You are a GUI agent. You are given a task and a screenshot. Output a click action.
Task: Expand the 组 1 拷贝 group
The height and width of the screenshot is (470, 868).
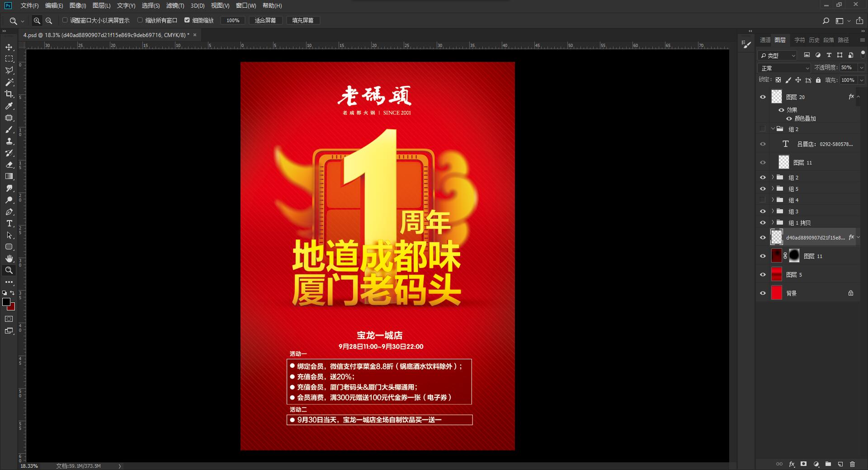[773, 222]
